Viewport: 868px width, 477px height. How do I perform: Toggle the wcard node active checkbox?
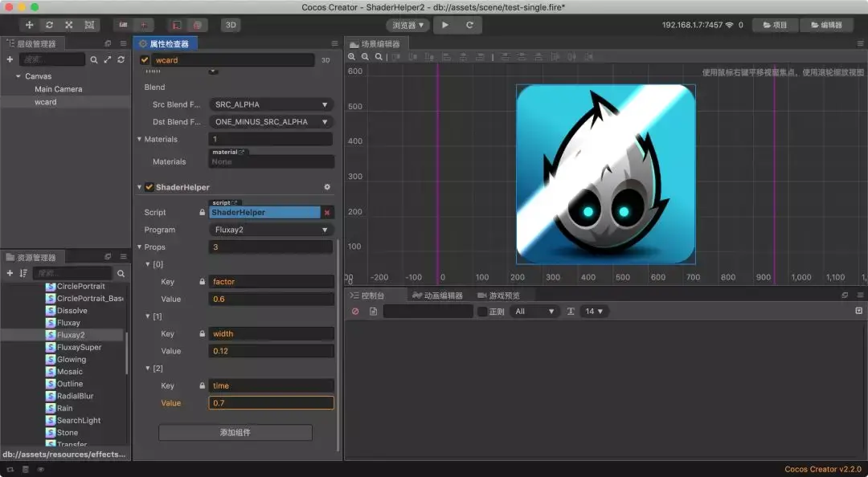(145, 59)
